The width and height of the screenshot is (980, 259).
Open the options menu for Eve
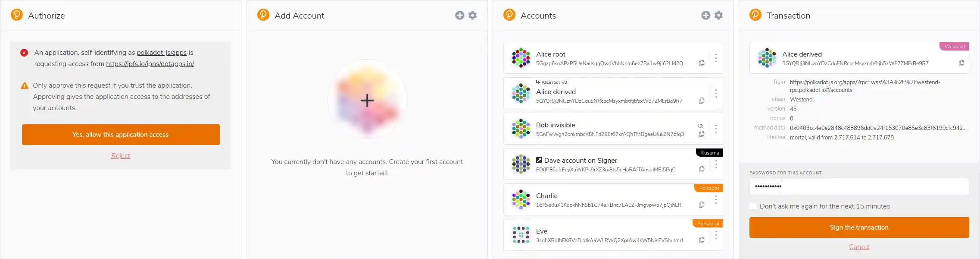tap(716, 235)
